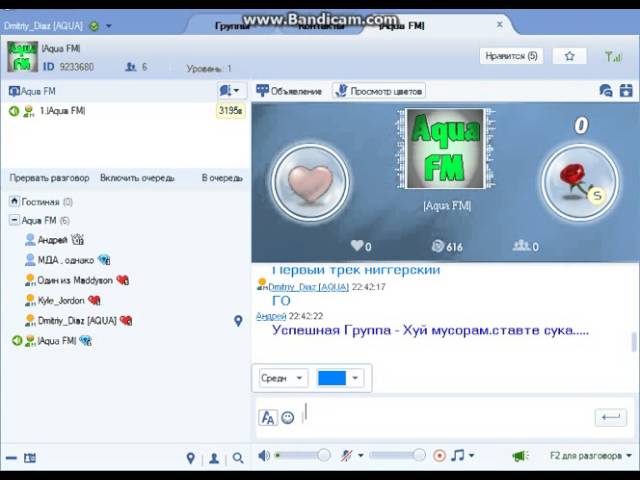Click the location pin beside Dmitriy_Diaz
This screenshot has height=480, width=640.
click(238, 321)
